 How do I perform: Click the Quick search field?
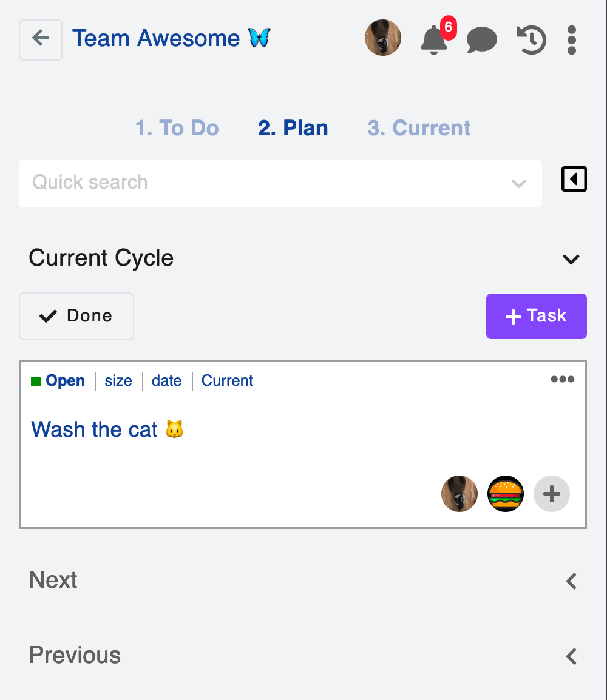243,183
